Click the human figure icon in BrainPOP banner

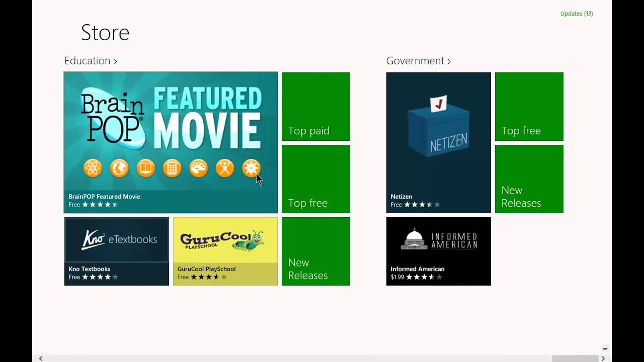point(225,168)
